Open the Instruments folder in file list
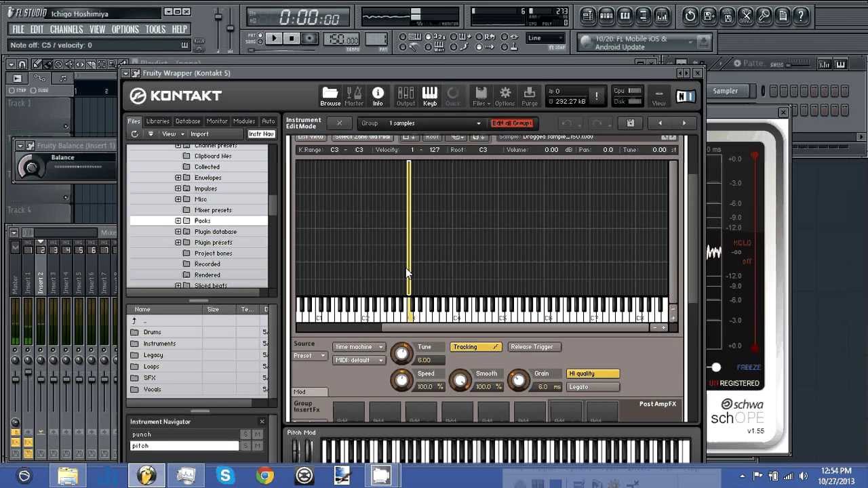 [159, 344]
